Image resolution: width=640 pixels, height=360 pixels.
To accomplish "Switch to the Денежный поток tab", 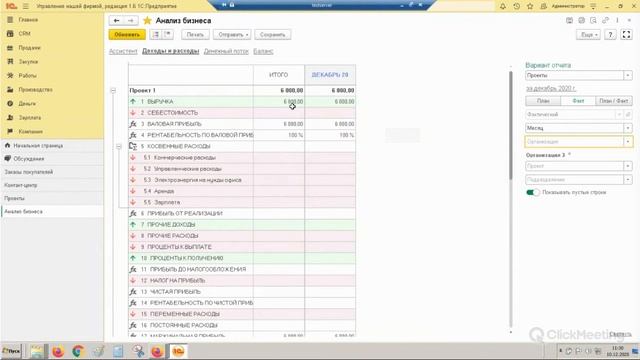I will (x=226, y=51).
